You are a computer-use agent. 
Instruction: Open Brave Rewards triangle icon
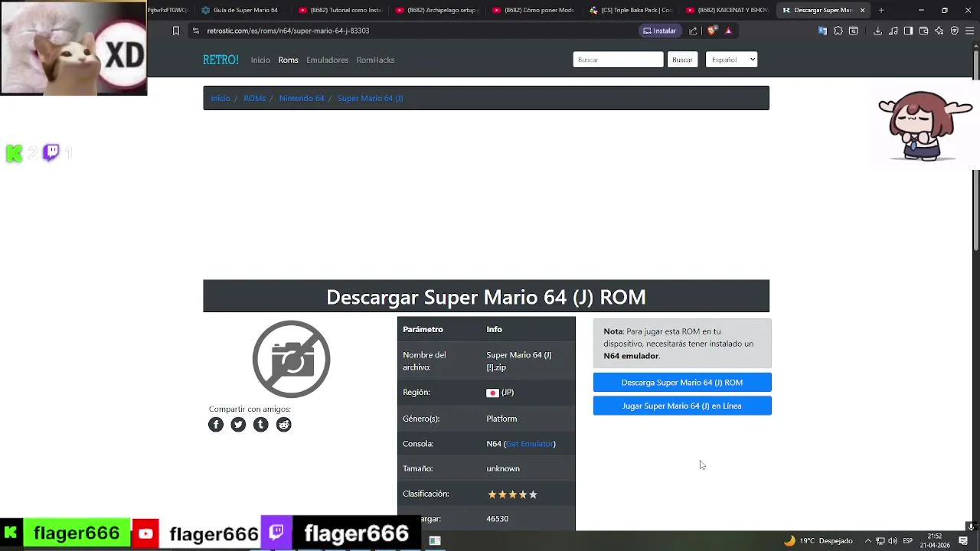pyautogui.click(x=728, y=31)
